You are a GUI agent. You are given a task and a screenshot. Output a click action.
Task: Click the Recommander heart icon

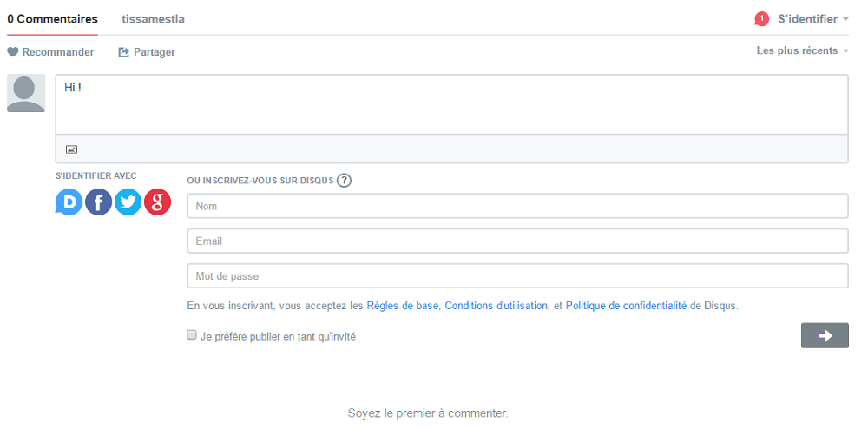pyautogui.click(x=13, y=52)
